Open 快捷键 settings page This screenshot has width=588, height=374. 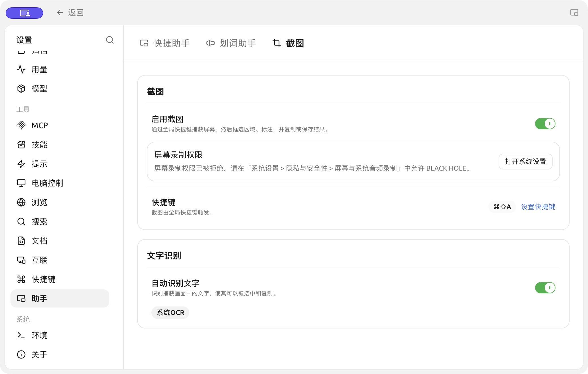(x=60, y=279)
